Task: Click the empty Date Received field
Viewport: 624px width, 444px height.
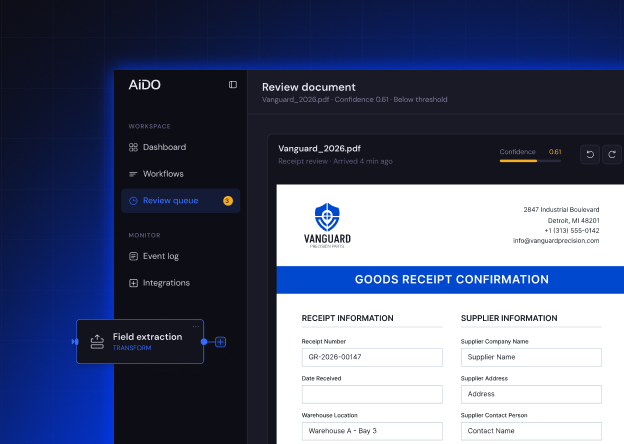Action: point(372,394)
